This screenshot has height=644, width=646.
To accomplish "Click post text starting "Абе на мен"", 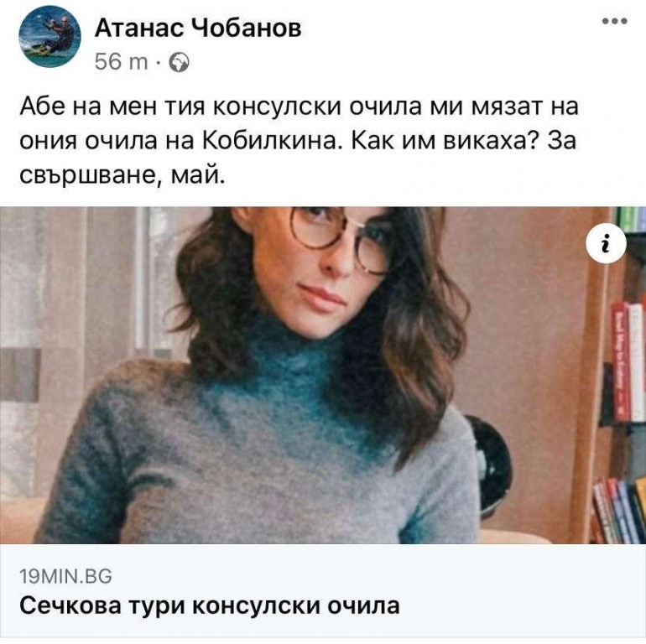I will click(300, 141).
